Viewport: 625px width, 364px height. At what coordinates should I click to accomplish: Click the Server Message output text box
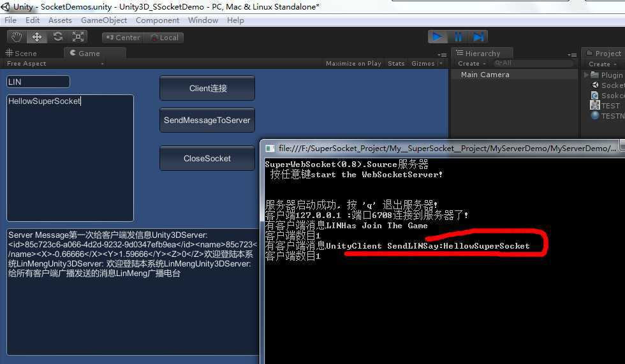click(x=133, y=292)
